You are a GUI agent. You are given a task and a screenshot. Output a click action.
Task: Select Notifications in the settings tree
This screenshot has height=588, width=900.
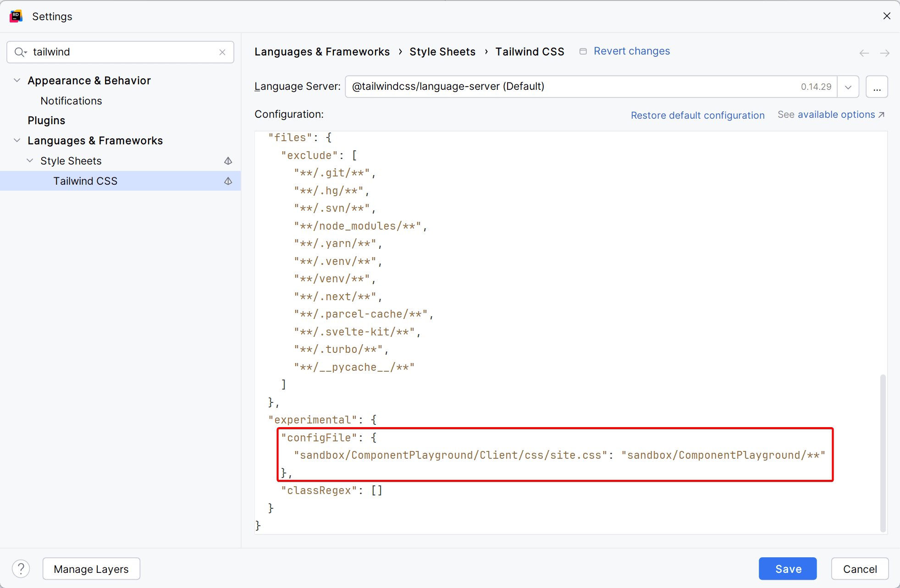click(71, 101)
